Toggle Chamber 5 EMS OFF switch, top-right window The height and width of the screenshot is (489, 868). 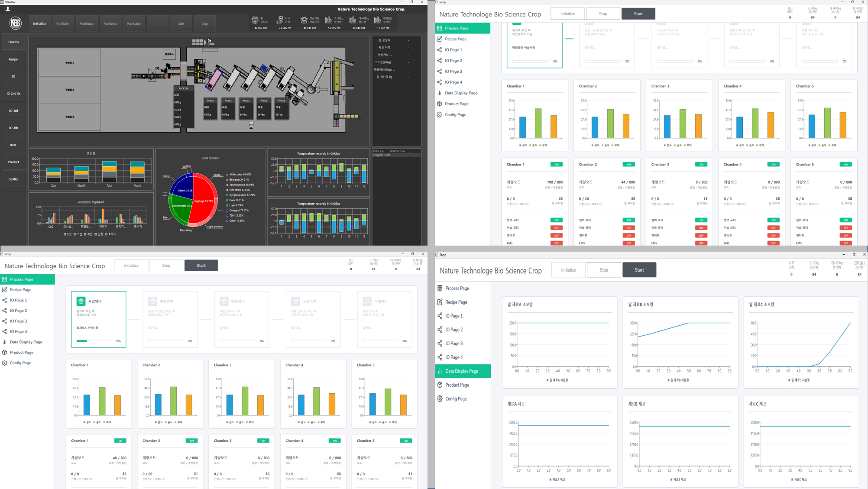(x=846, y=243)
